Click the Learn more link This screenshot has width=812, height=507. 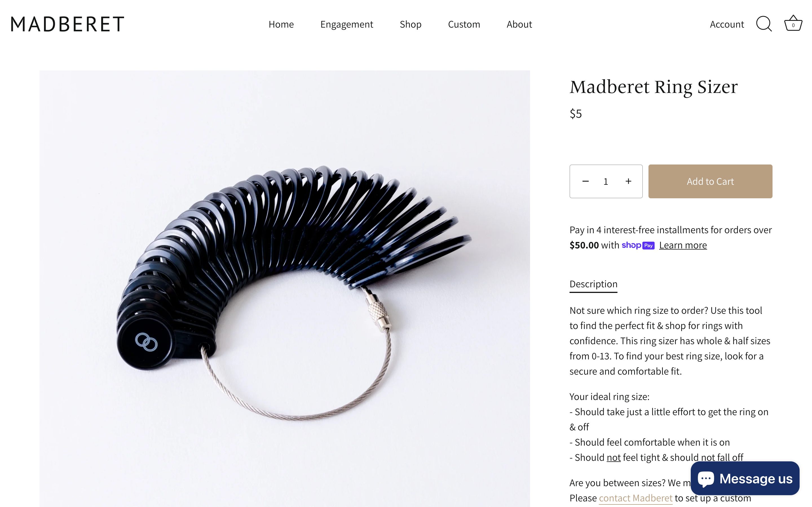683,245
